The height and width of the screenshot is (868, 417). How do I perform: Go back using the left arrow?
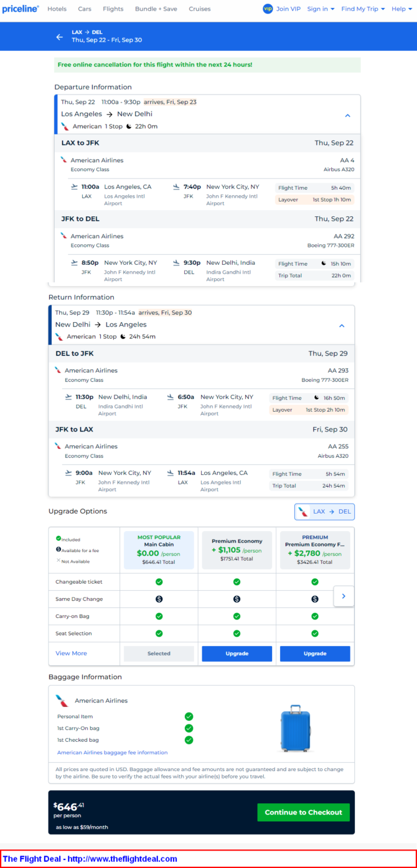[60, 37]
